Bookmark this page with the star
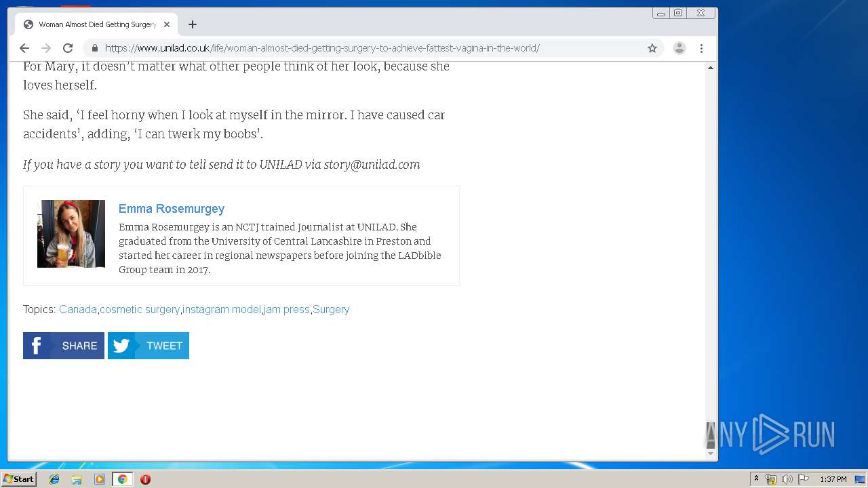 click(x=652, y=48)
